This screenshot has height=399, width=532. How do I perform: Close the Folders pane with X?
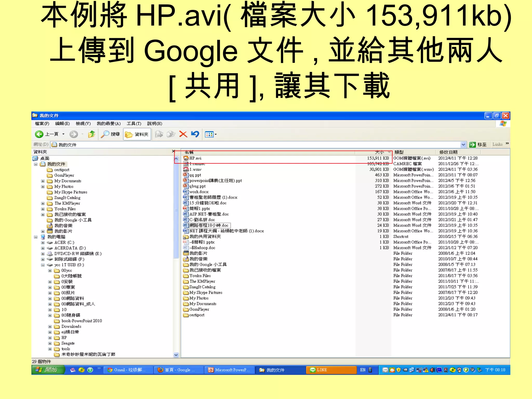click(173, 151)
